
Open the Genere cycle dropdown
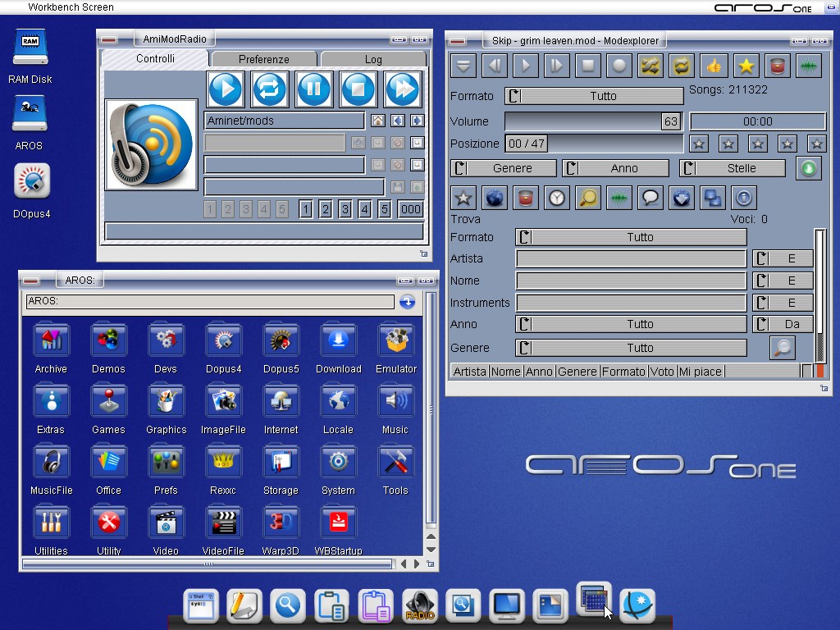click(503, 168)
